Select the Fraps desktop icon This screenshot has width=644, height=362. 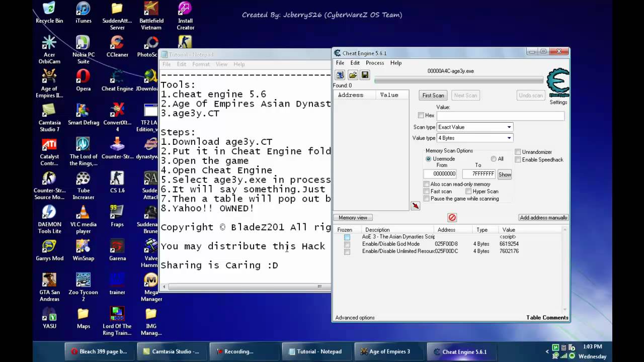[x=117, y=217]
